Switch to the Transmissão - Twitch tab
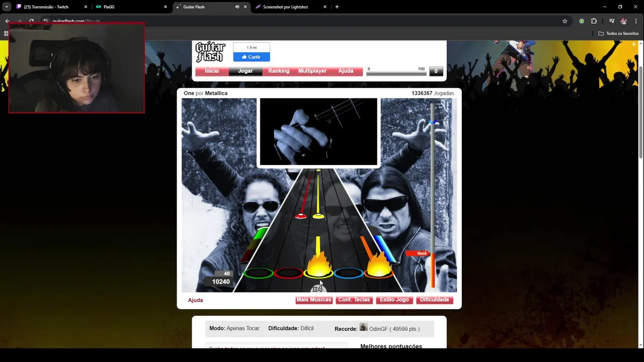 [51, 7]
